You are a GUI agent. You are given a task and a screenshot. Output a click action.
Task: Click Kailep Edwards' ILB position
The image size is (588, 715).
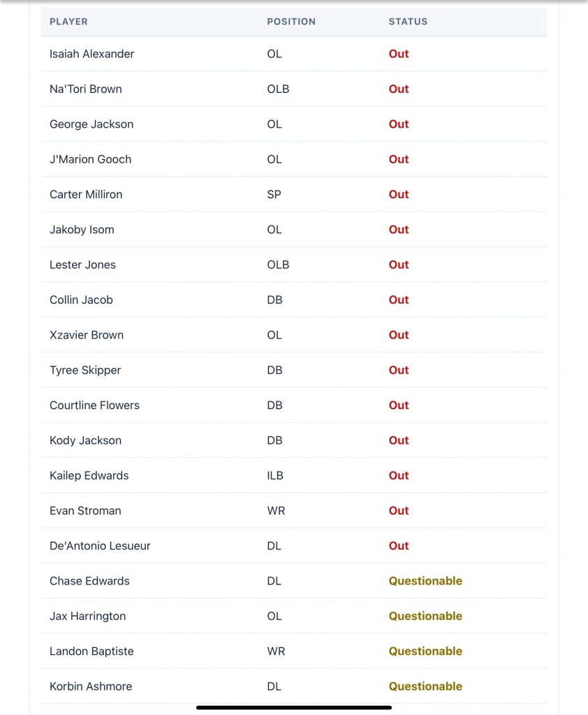click(274, 476)
